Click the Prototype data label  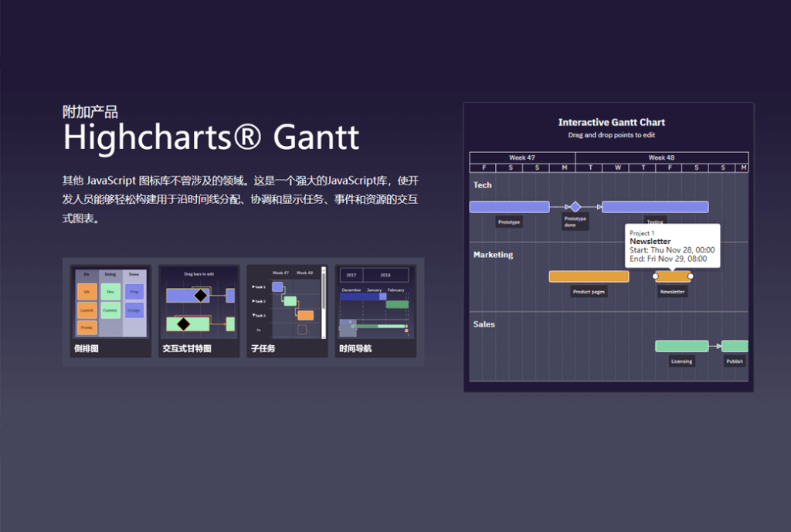509,222
